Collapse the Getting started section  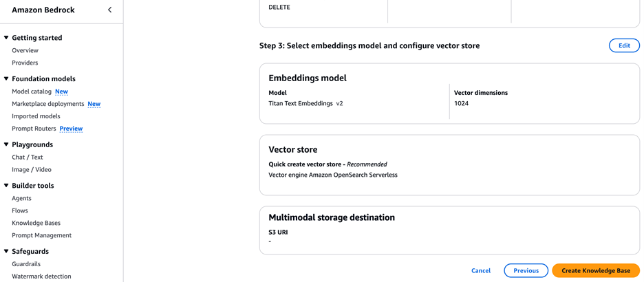pyautogui.click(x=6, y=38)
